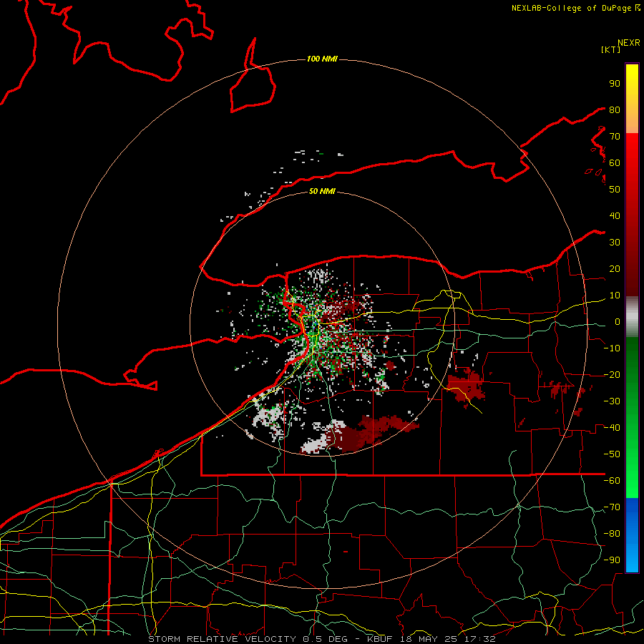
Task: Click the 90 value on the velocity scale
Action: click(x=615, y=84)
